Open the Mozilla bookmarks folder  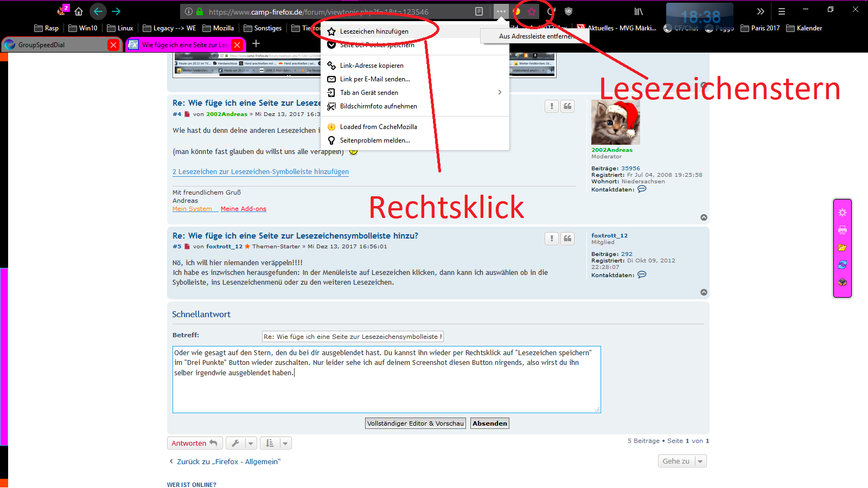click(x=218, y=28)
